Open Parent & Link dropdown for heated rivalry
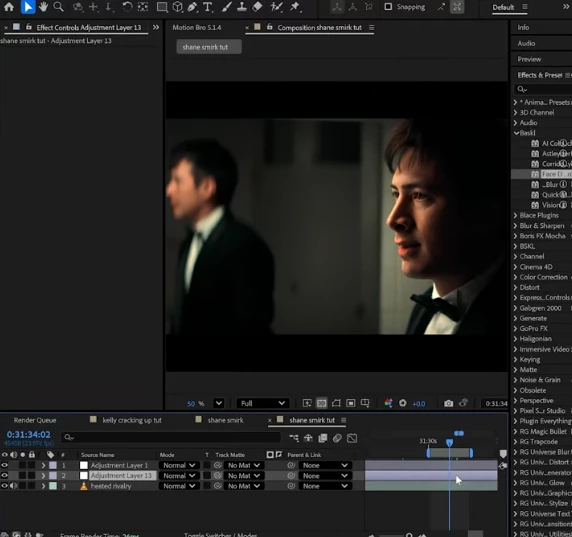572x537 pixels. click(x=325, y=486)
